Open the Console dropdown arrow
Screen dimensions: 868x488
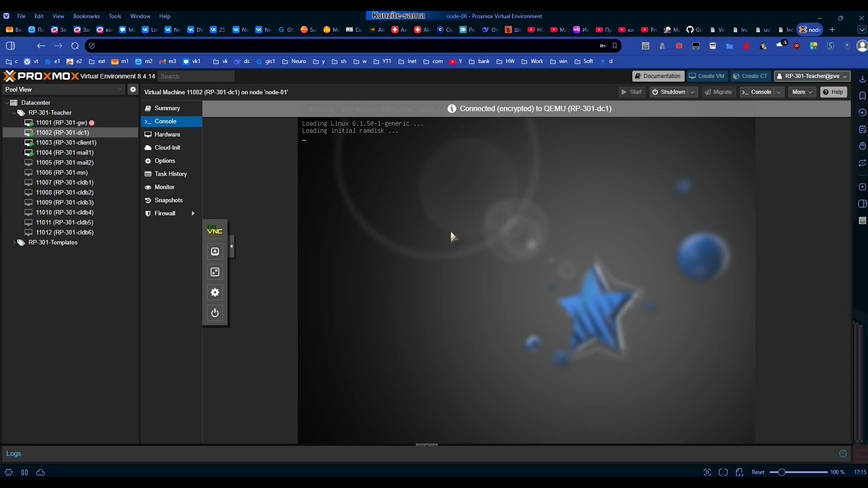tap(778, 92)
